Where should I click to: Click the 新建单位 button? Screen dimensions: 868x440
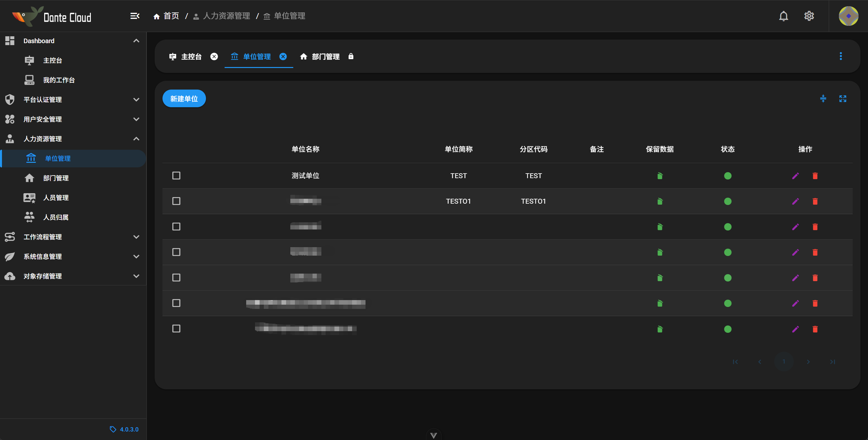click(x=184, y=99)
